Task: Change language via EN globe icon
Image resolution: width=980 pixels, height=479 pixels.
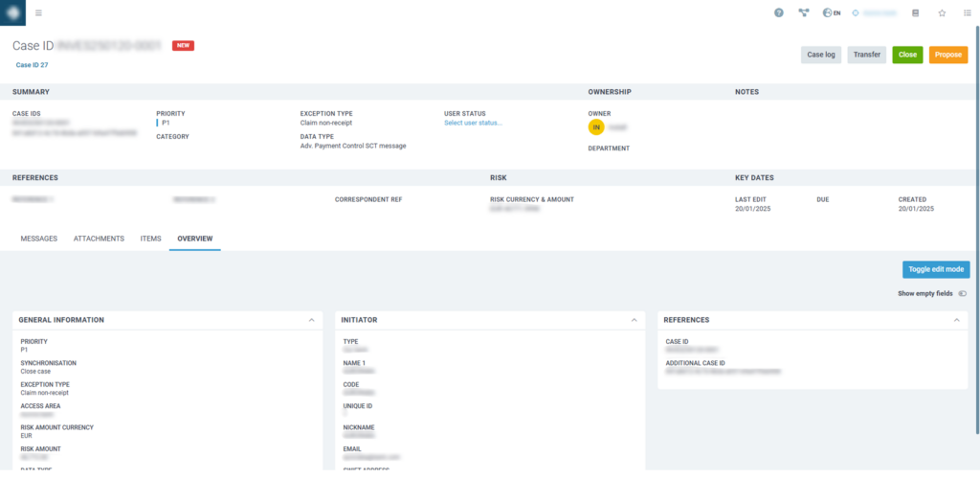Action: coord(832,13)
